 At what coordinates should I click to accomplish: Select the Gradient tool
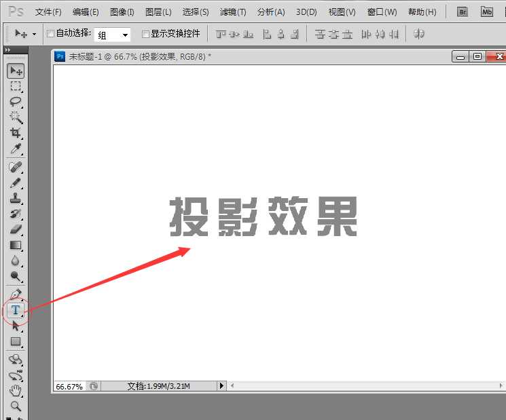click(x=16, y=245)
